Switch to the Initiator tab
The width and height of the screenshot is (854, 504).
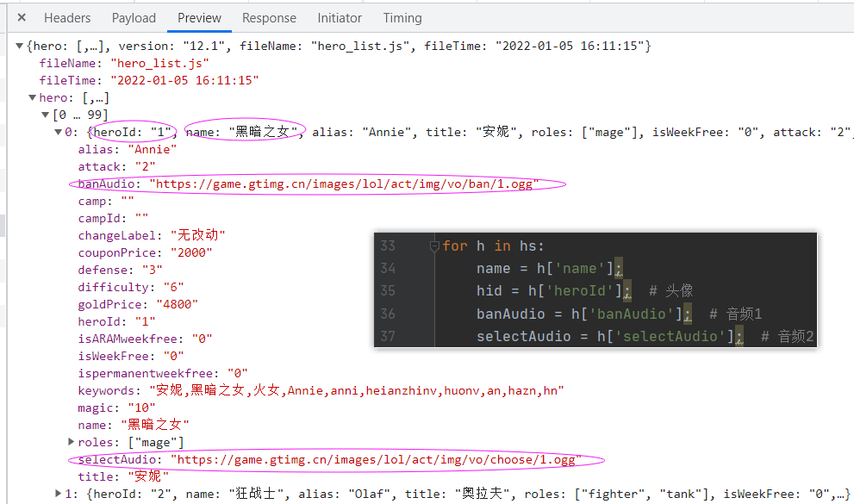[x=340, y=18]
